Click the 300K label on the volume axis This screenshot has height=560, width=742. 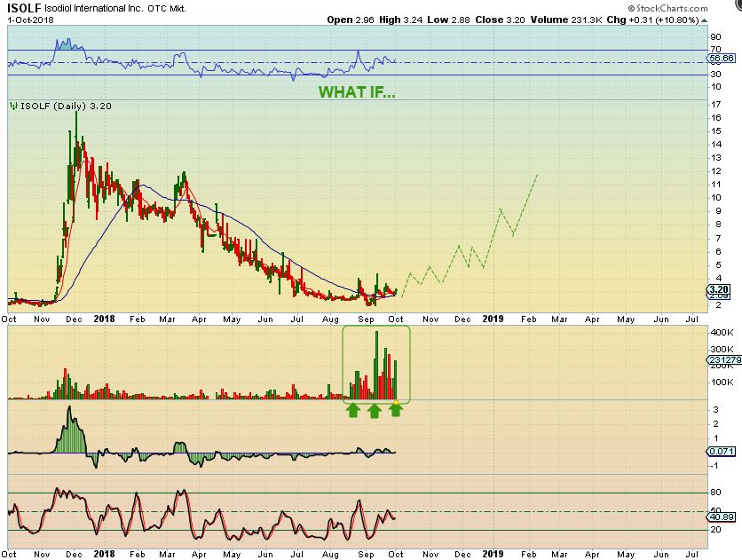coord(722,350)
